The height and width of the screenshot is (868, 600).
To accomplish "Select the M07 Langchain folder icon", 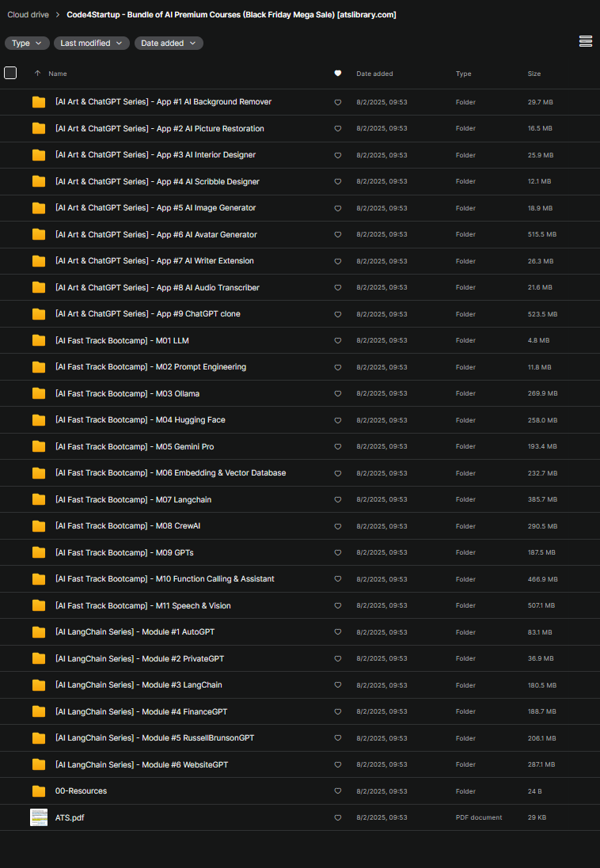I will coord(39,499).
